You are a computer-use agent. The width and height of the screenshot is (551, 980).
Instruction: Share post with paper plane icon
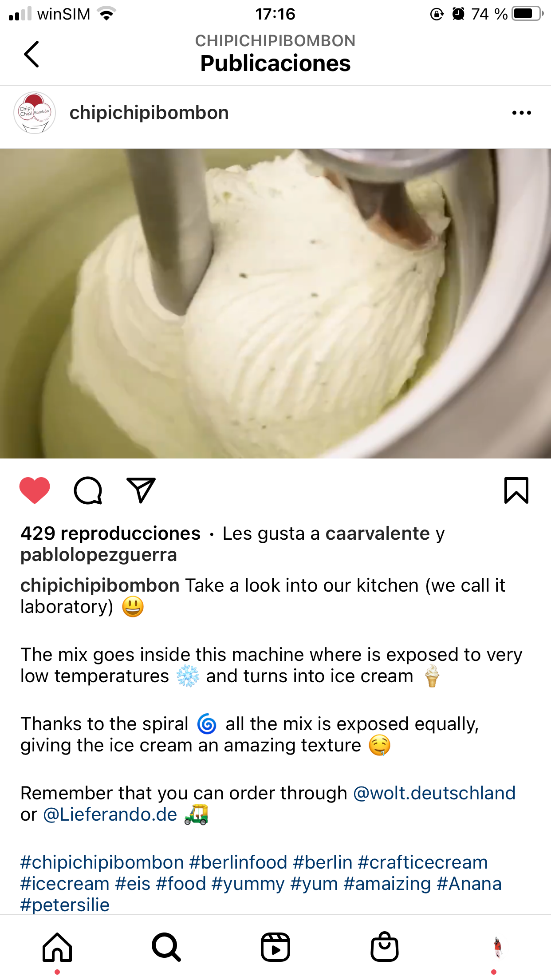tap(141, 490)
